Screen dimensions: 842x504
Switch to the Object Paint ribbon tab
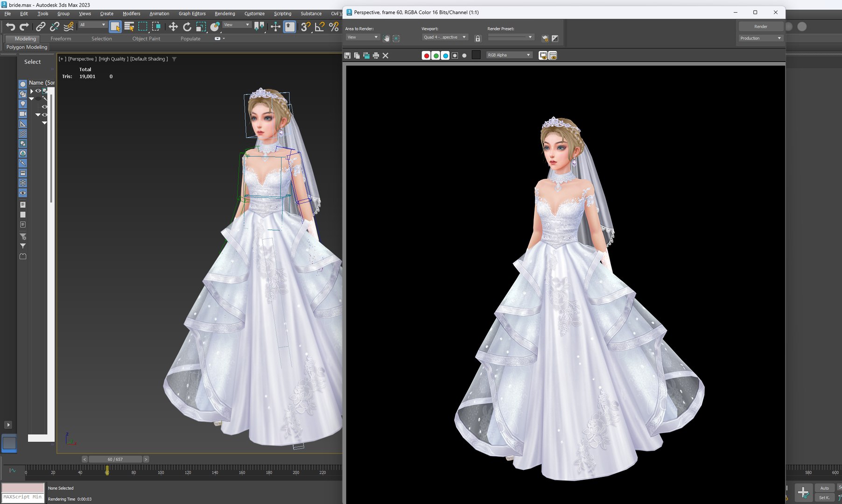[146, 39]
